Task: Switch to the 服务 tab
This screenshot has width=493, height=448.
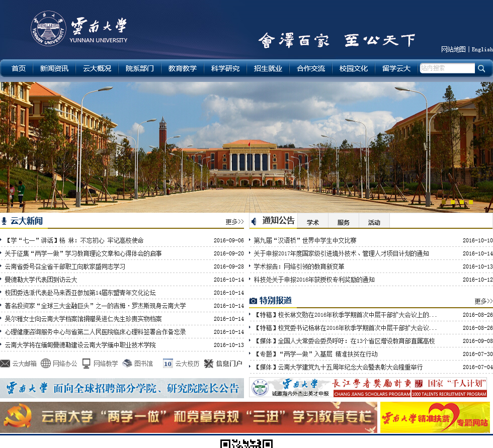Action: 343,222
